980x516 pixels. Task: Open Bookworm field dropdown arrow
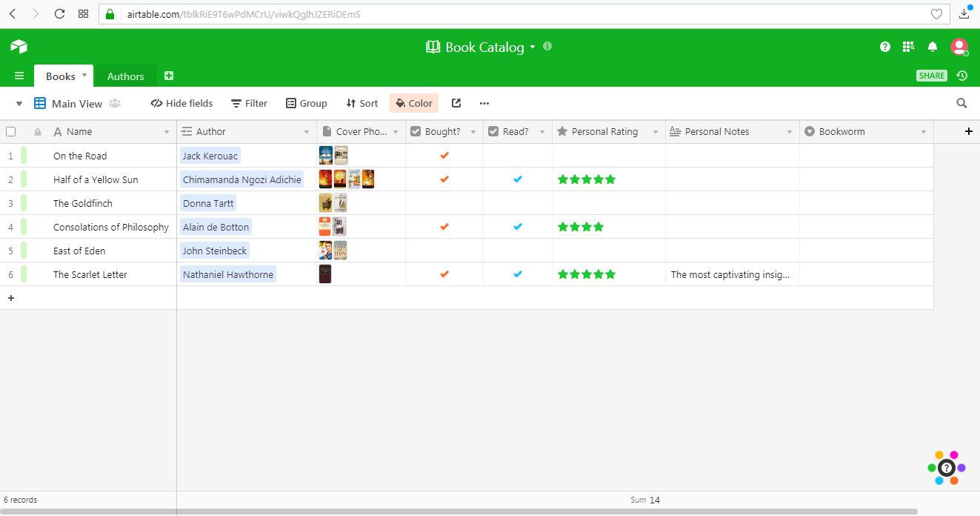tap(924, 132)
